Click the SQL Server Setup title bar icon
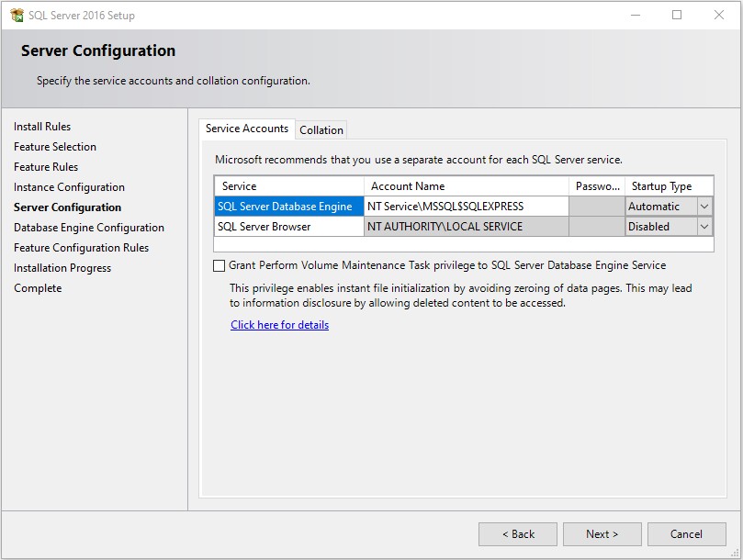 point(17,16)
